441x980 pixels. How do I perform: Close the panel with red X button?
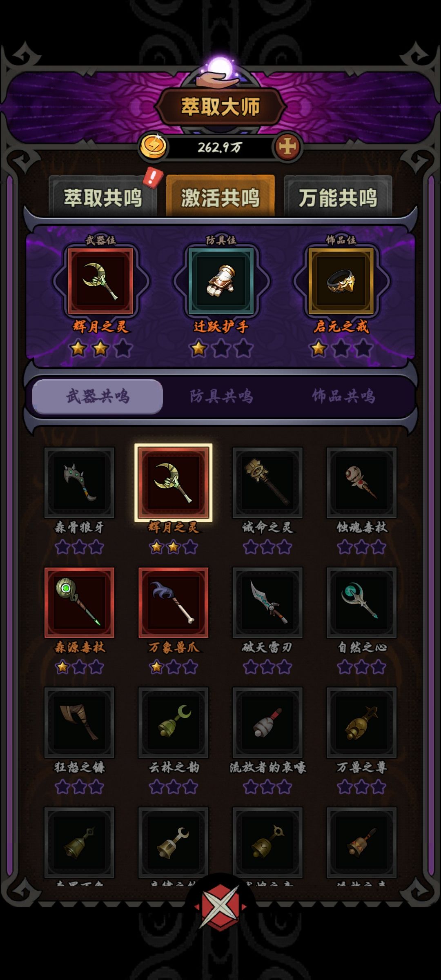[220, 906]
